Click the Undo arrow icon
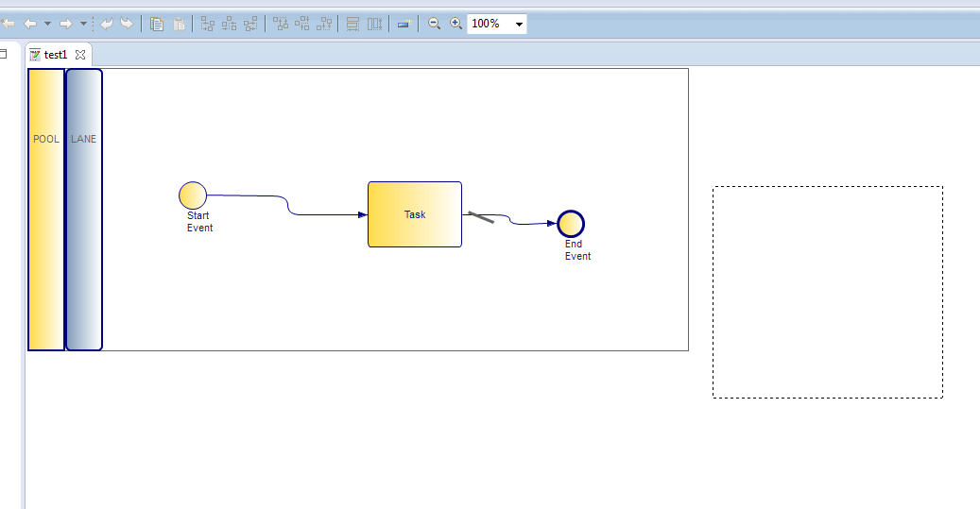The width and height of the screenshot is (980, 509). pyautogui.click(x=107, y=24)
